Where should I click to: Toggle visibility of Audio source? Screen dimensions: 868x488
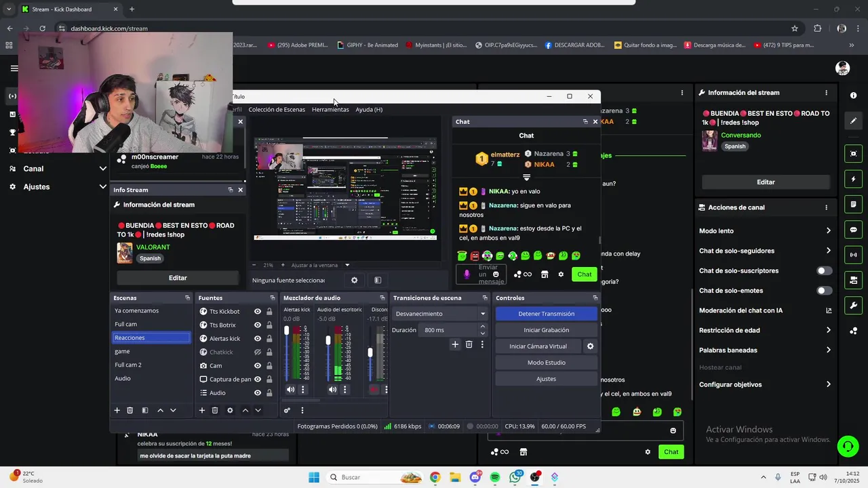[x=258, y=393]
